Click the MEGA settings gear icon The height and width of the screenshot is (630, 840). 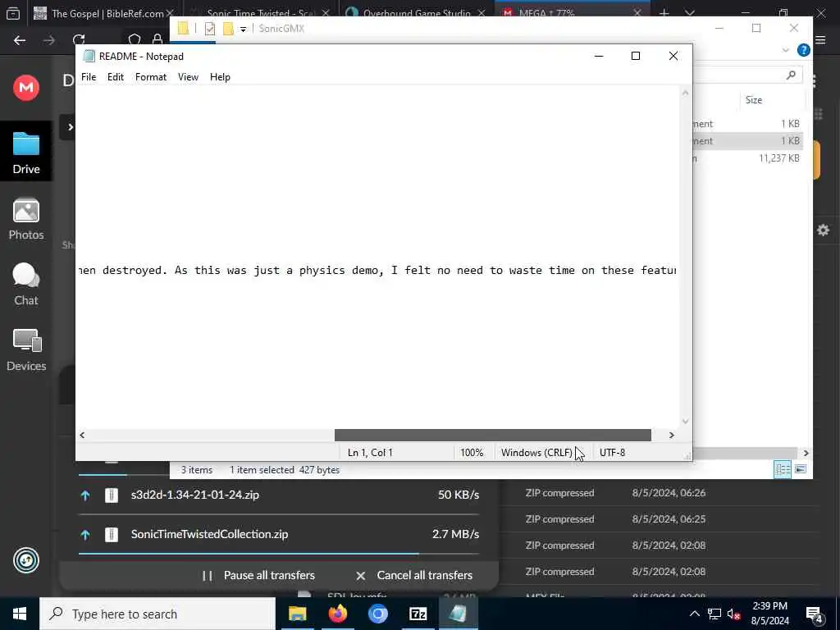pos(824,230)
